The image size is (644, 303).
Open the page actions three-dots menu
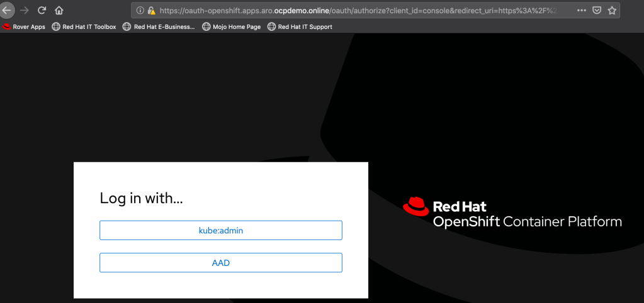[x=581, y=11]
